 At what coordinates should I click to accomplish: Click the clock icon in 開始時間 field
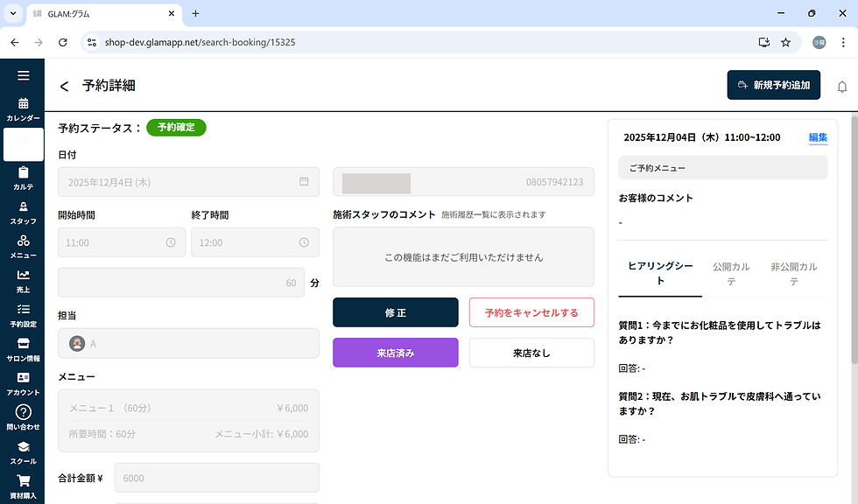pyautogui.click(x=171, y=242)
